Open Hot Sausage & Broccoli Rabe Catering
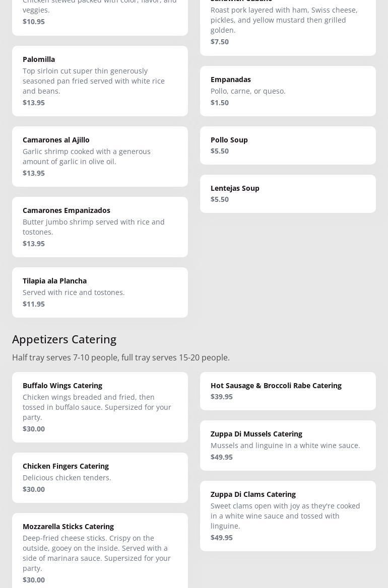This screenshot has height=588, width=388. [x=288, y=391]
